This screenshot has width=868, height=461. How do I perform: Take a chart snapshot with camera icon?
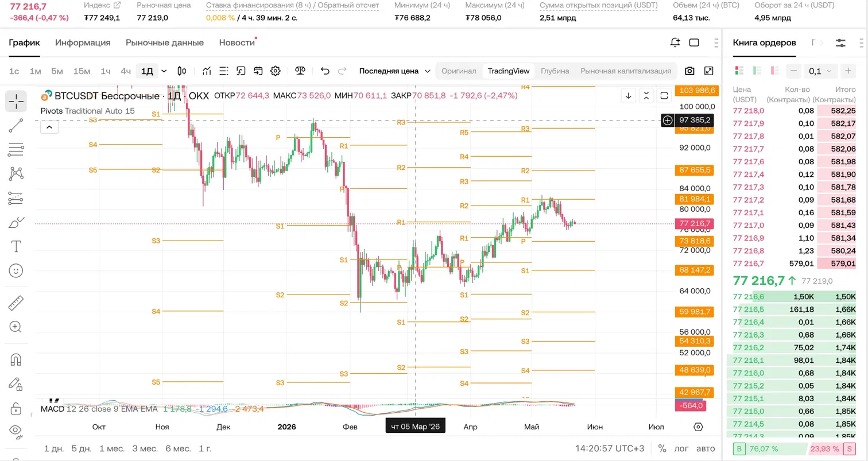[689, 71]
